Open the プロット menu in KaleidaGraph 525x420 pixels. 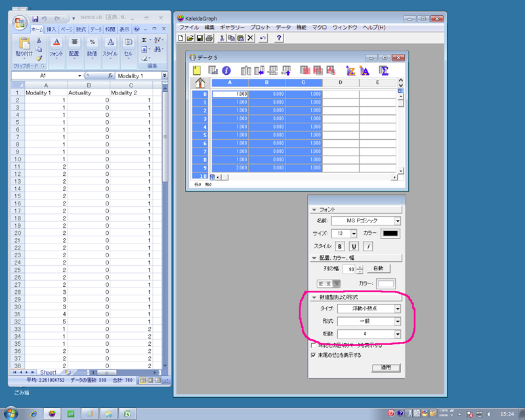point(260,28)
